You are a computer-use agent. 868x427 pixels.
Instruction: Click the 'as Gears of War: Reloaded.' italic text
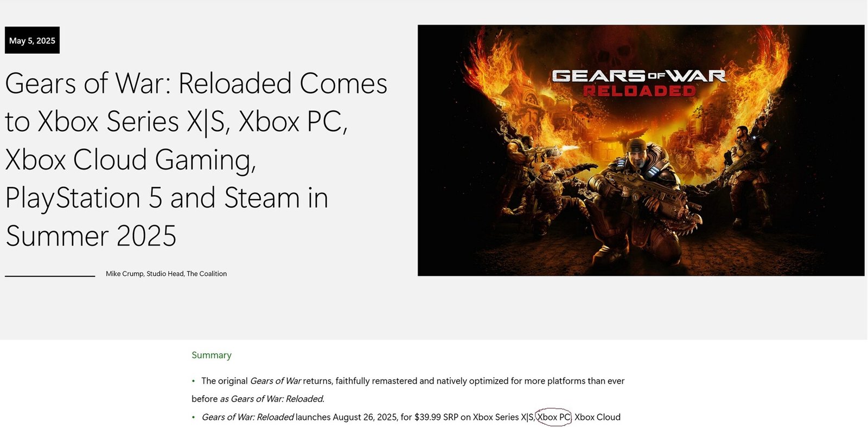point(272,399)
